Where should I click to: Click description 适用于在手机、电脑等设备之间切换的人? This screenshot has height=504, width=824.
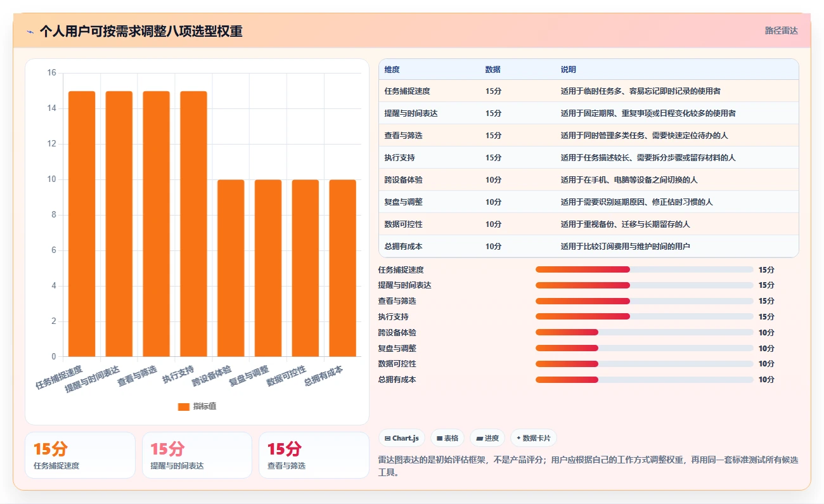pos(629,180)
